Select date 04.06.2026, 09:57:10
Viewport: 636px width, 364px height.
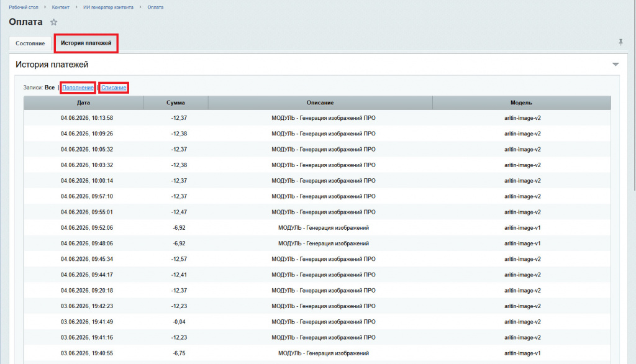point(87,196)
